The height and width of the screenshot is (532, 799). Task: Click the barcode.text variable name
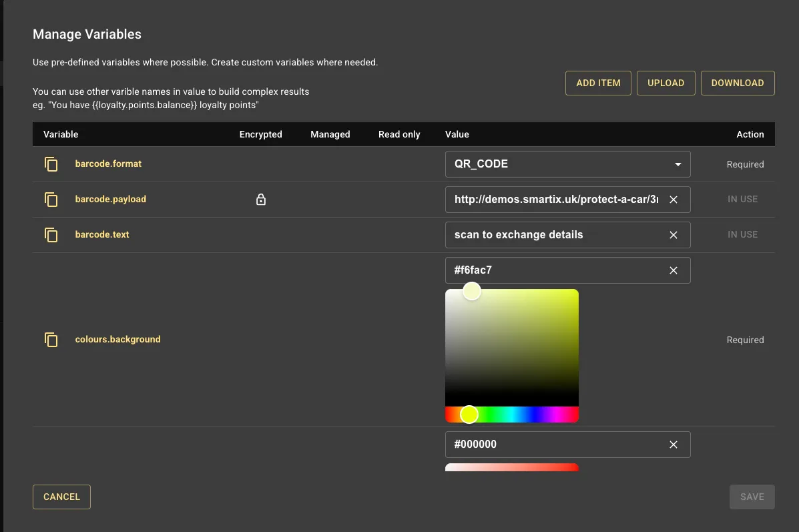pyautogui.click(x=102, y=234)
